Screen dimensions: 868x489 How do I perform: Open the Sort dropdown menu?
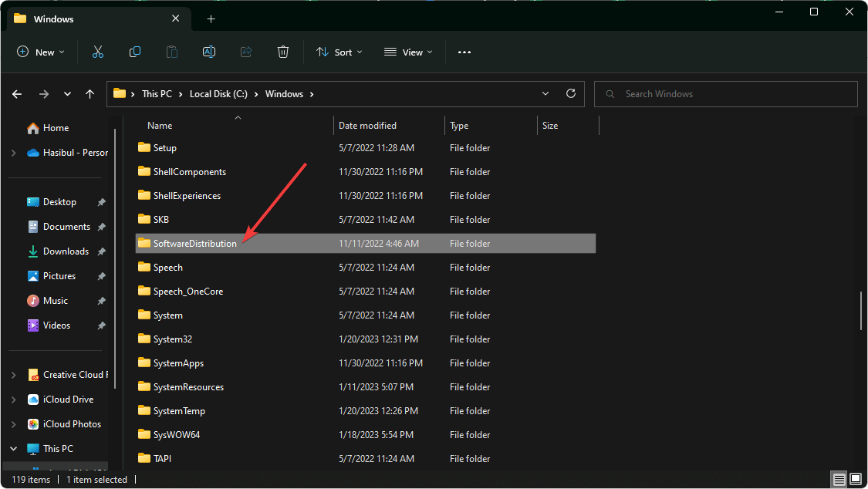pyautogui.click(x=339, y=52)
